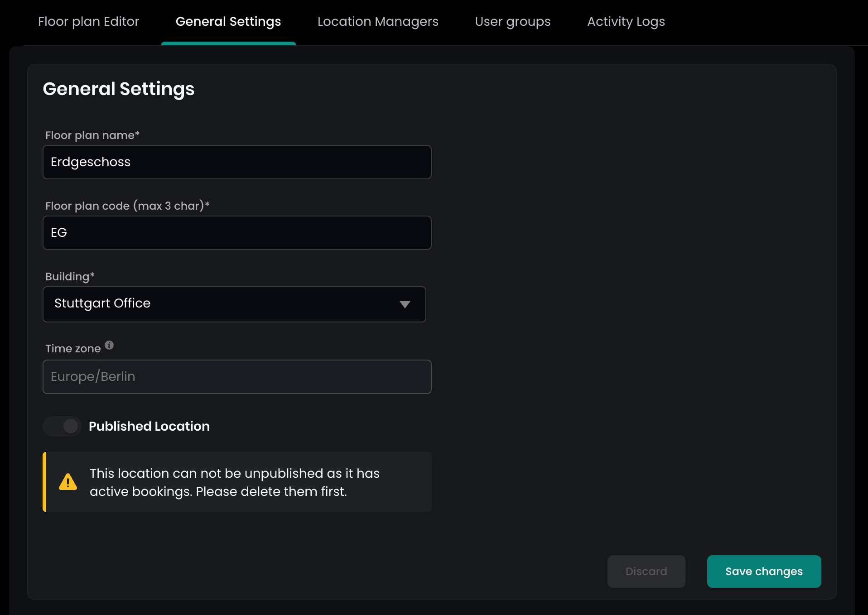Viewport: 868px width, 615px height.
Task: Click the Europe/Berlin time zone field
Action: pos(237,377)
